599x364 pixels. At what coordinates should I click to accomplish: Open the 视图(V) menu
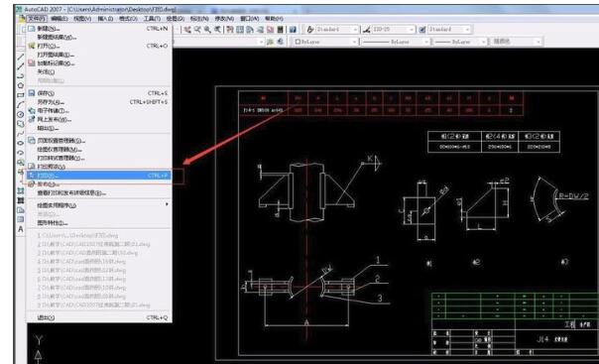pos(82,18)
